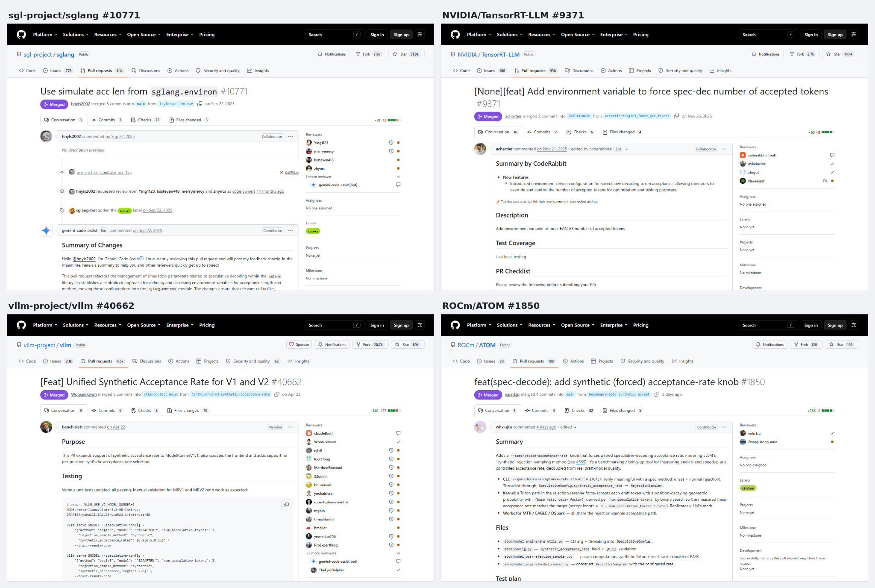The height and width of the screenshot is (588, 875).
Task: Click Sign up in sglang header
Action: pos(401,35)
